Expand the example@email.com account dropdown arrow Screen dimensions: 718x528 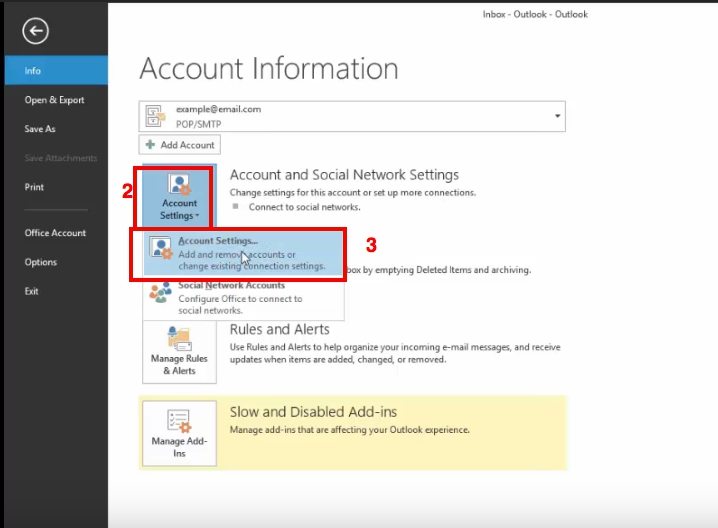(x=557, y=116)
